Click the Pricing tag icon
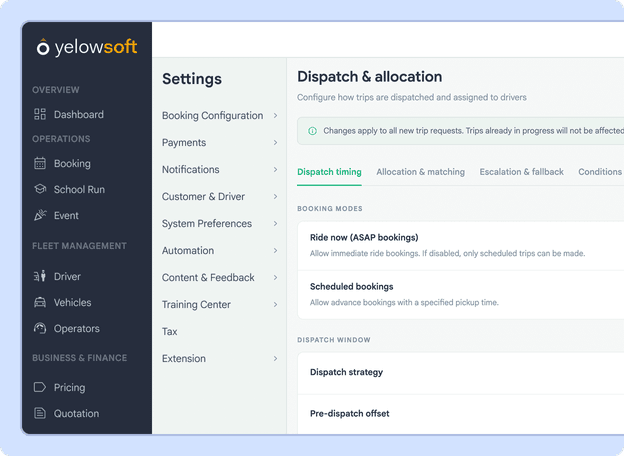 40,387
